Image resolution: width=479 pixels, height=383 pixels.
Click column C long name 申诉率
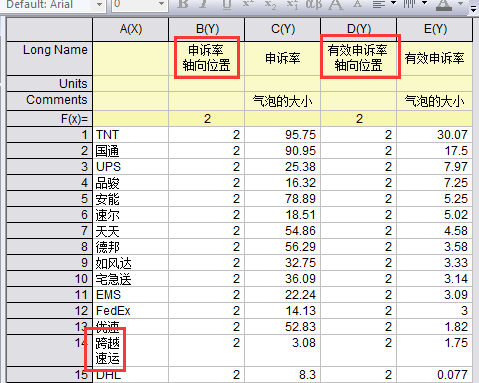point(283,59)
